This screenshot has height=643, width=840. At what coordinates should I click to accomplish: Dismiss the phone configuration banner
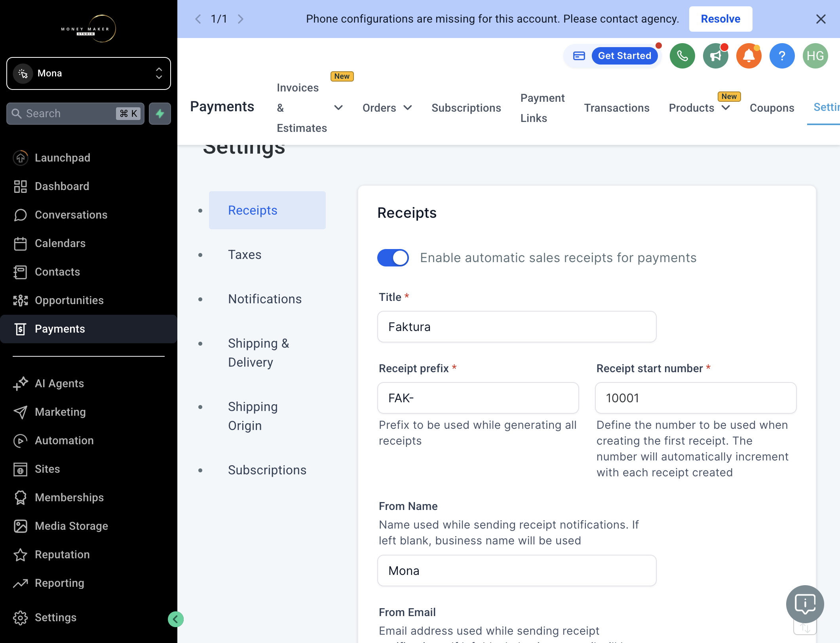coord(821,19)
